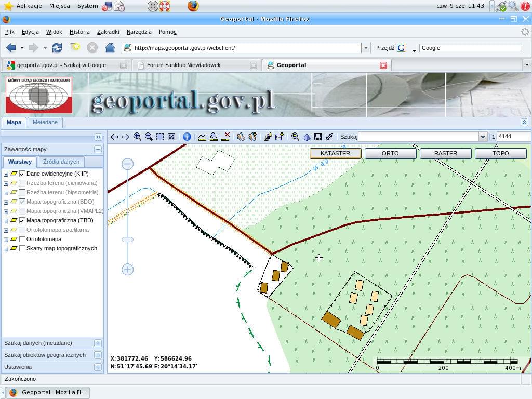532x399 pixels.
Task: Click the next map view arrow
Action: click(x=126, y=137)
